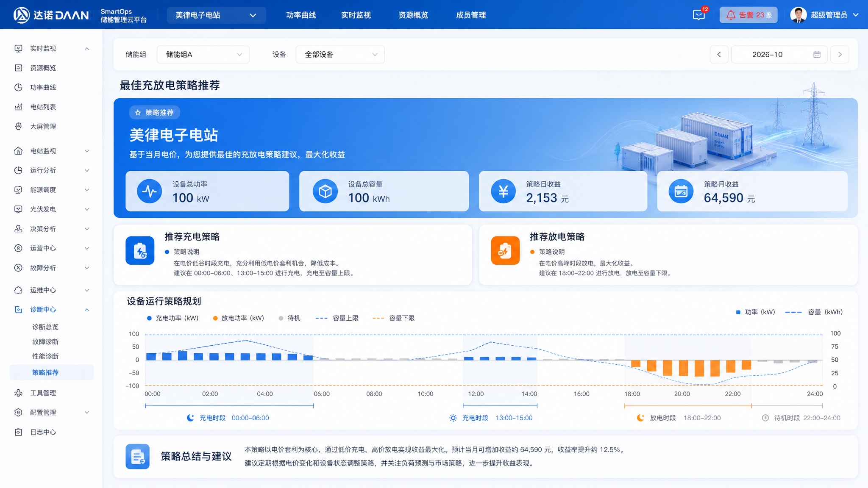Go to previous month arrow
Viewport: 868px width, 488px height.
point(719,54)
